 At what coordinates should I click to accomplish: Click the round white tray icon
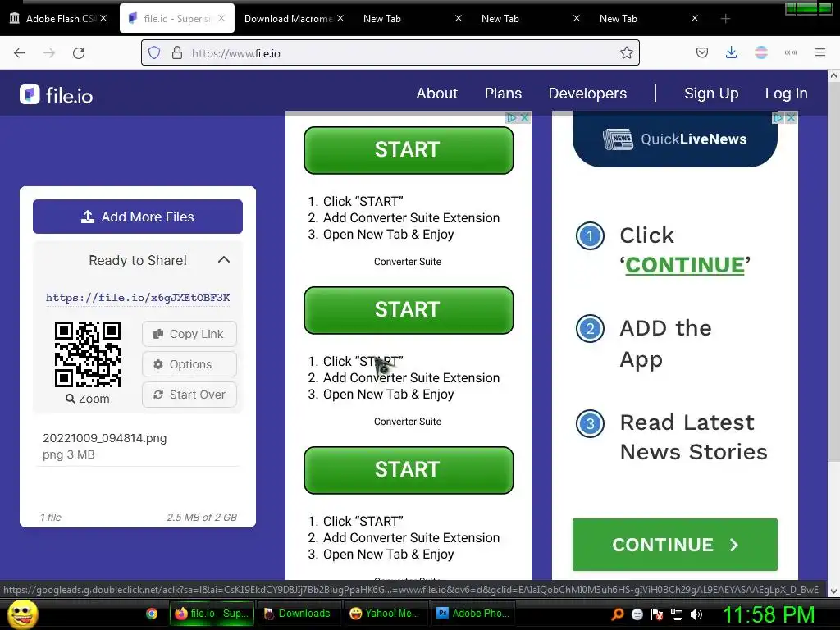(x=637, y=614)
